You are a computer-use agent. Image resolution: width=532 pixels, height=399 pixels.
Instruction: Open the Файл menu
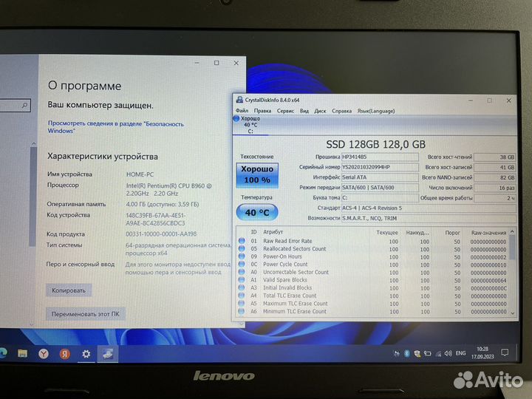click(x=242, y=111)
